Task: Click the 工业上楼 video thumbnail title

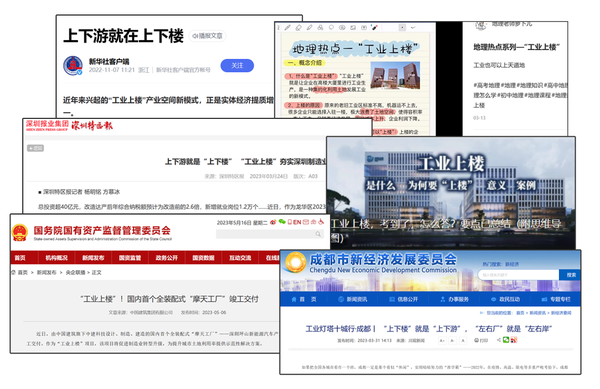Action: tap(452, 163)
